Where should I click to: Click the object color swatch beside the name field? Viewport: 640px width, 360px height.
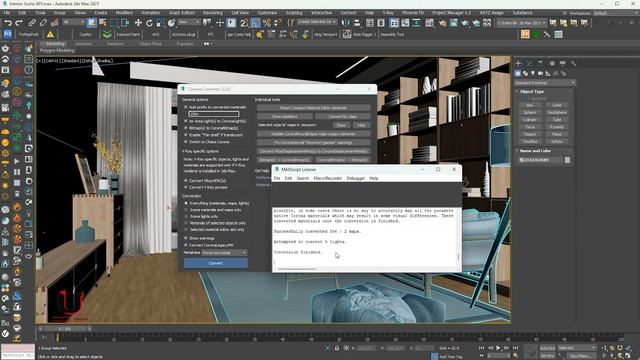pyautogui.click(x=567, y=160)
